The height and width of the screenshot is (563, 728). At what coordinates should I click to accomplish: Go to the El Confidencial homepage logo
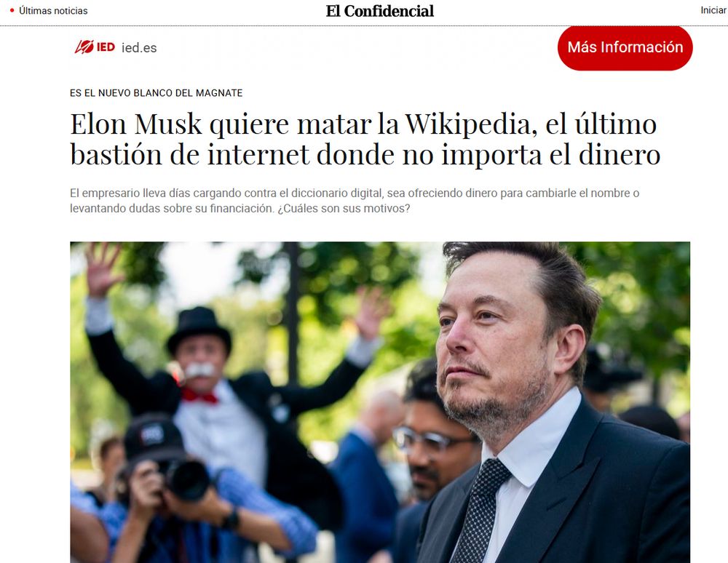[380, 11]
